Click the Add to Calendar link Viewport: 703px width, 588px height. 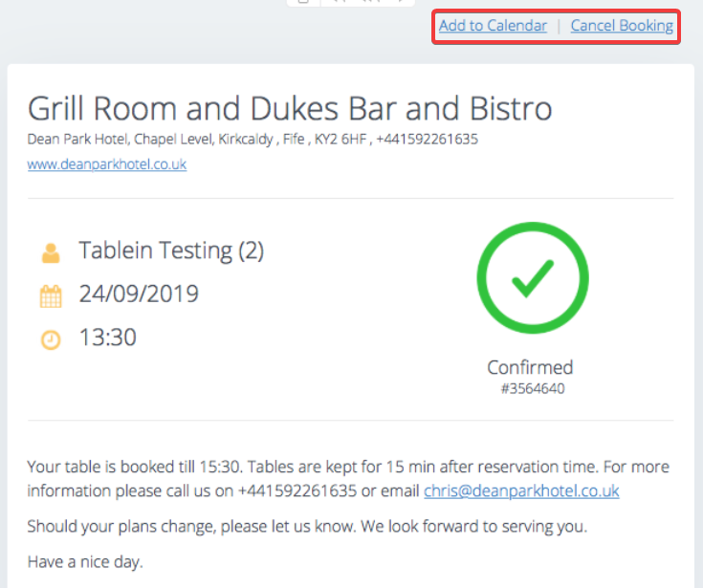[493, 26]
